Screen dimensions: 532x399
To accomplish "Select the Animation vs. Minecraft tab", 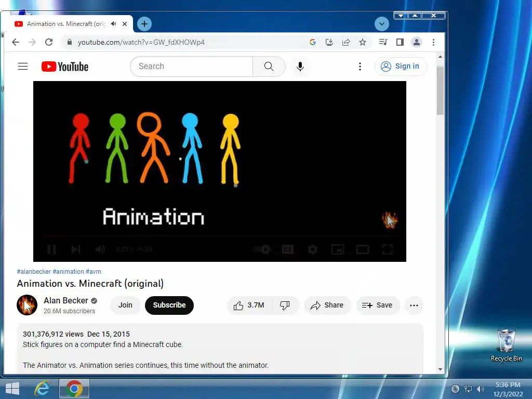I will (x=66, y=24).
